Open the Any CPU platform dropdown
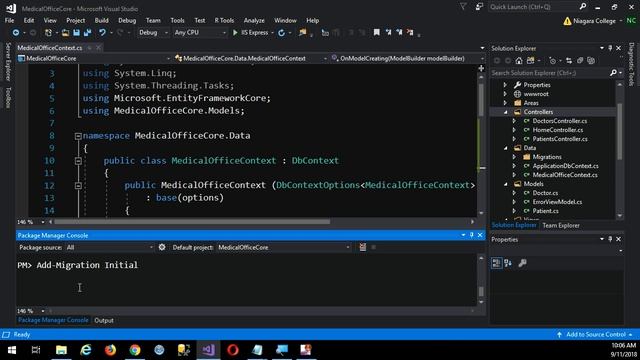 point(199,33)
